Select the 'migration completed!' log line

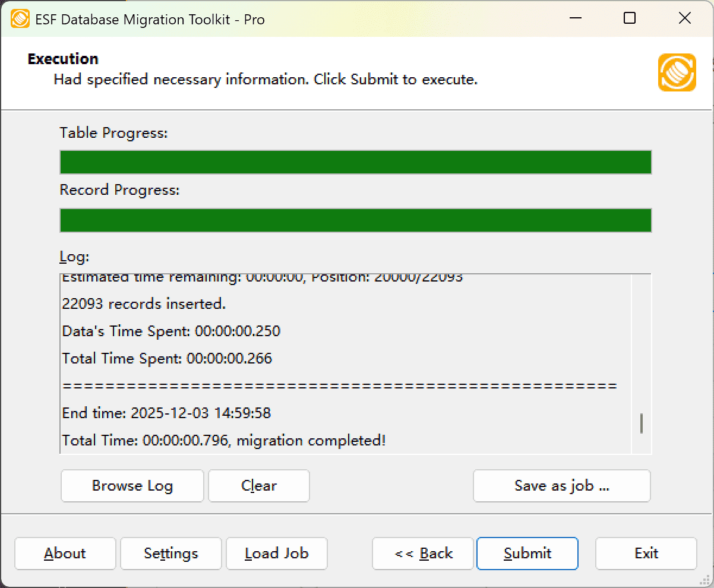pyautogui.click(x=224, y=441)
